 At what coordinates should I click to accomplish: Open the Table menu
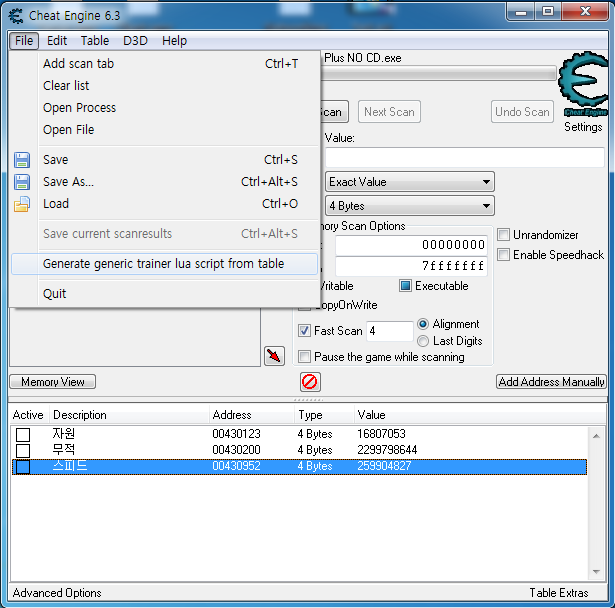[95, 40]
